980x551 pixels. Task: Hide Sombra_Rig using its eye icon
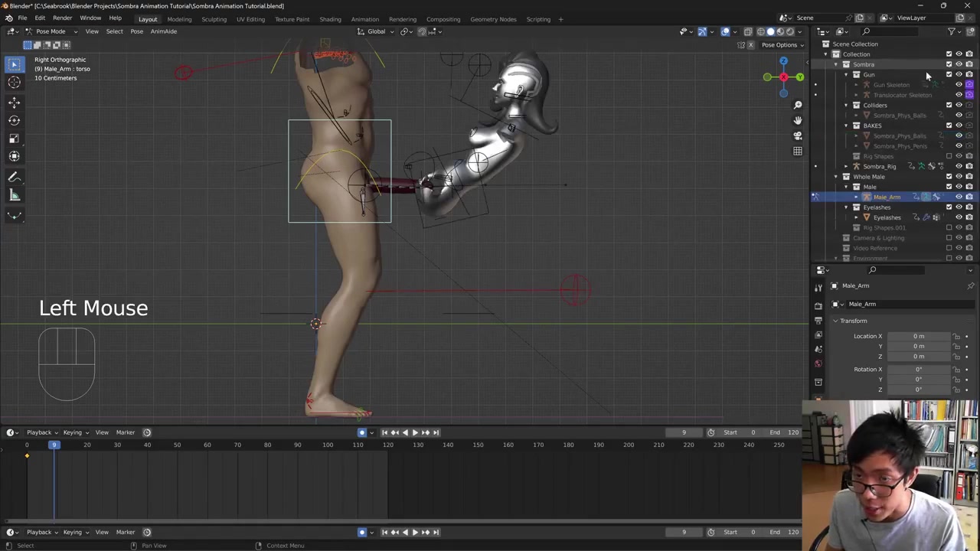[x=959, y=166]
